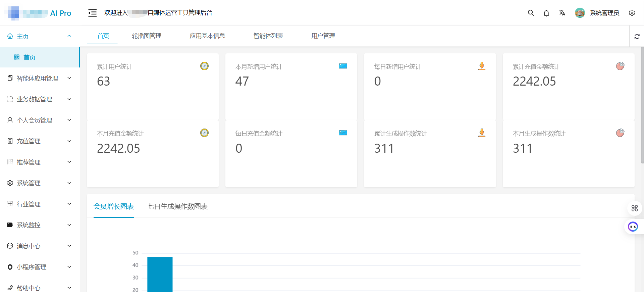This screenshot has width=644, height=292.
Task: Click the 每日充值金额统计 card title
Action: click(x=259, y=134)
